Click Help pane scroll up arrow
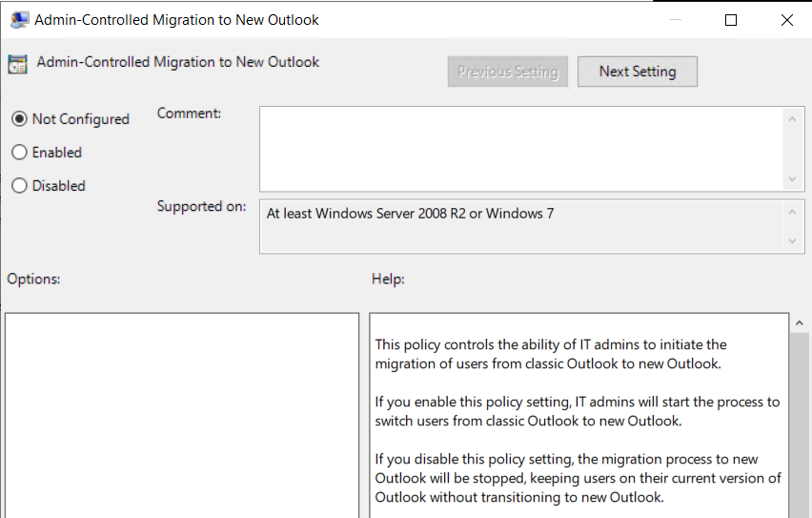 tap(799, 323)
